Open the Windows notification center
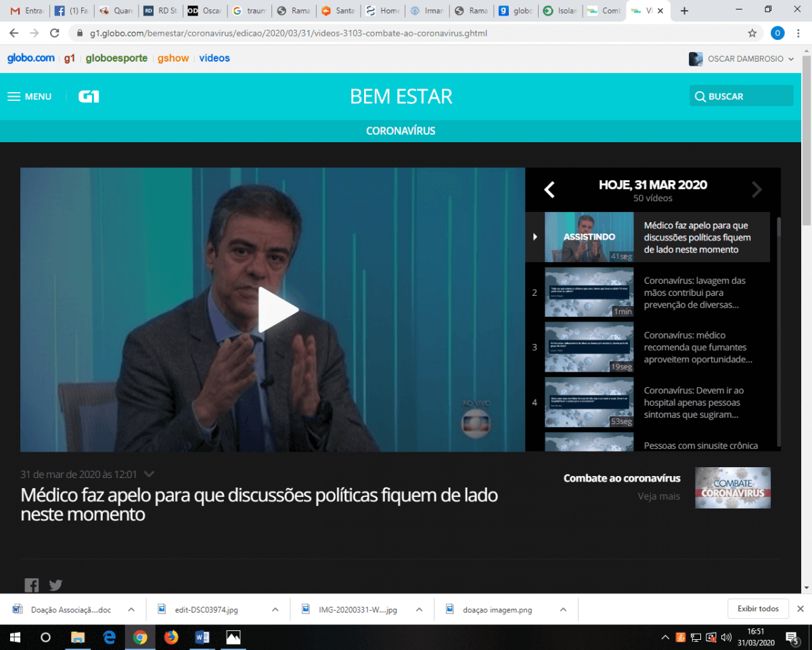Viewport: 812px width, 650px height. (792, 637)
